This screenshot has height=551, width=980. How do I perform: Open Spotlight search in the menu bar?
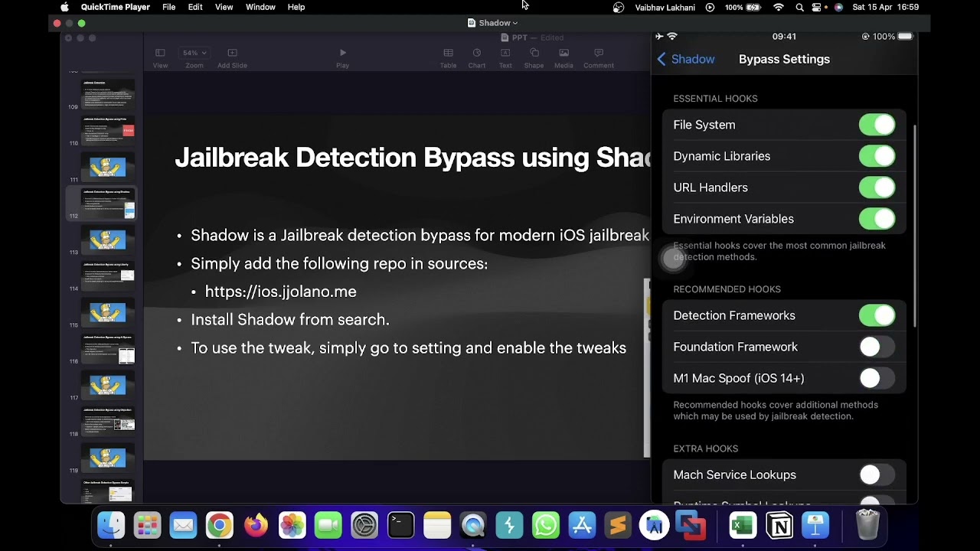(799, 7)
